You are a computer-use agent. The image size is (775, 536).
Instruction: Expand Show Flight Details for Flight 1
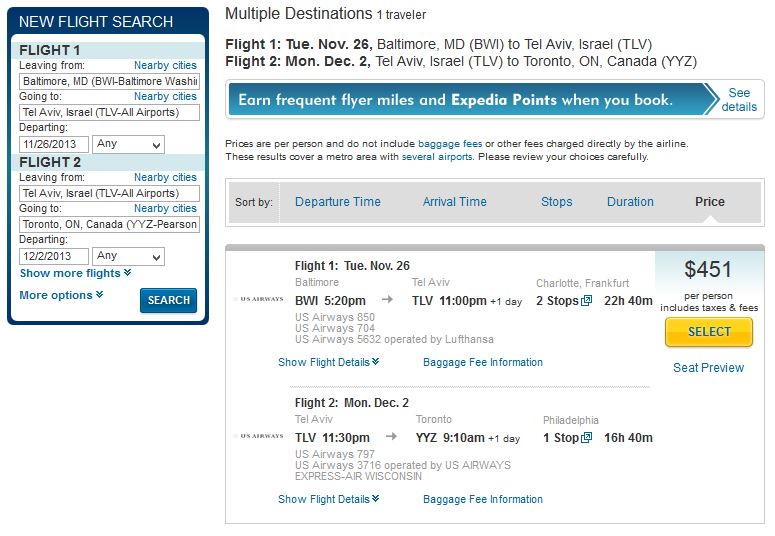(329, 362)
